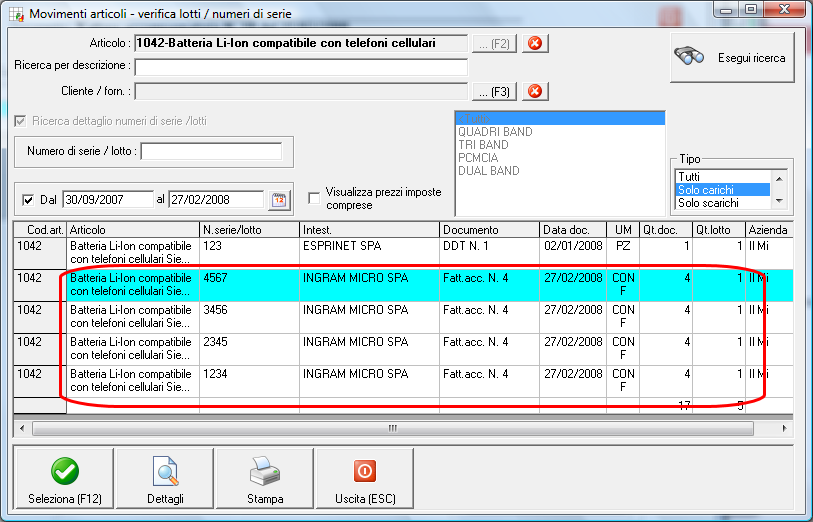Click the Intest. column header
The image size is (813, 522).
coord(369,230)
